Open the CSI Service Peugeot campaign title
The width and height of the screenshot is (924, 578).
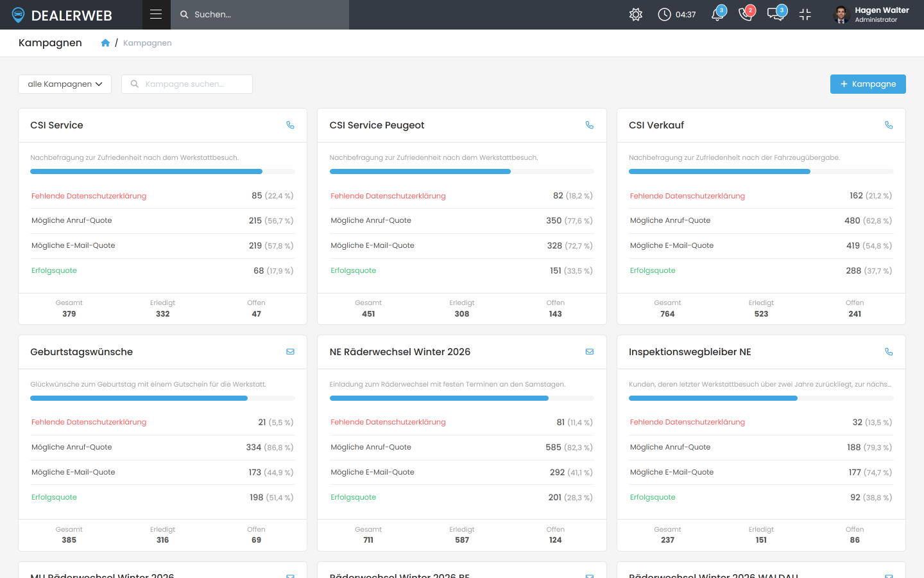tap(377, 125)
